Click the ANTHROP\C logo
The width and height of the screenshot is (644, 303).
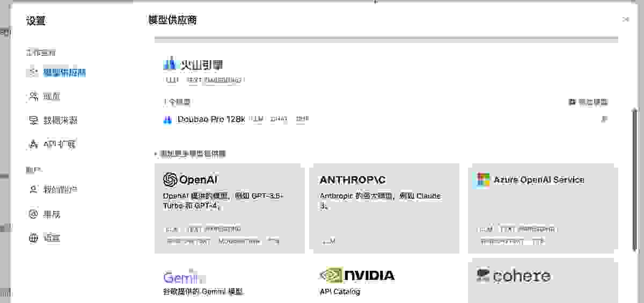[x=353, y=180]
